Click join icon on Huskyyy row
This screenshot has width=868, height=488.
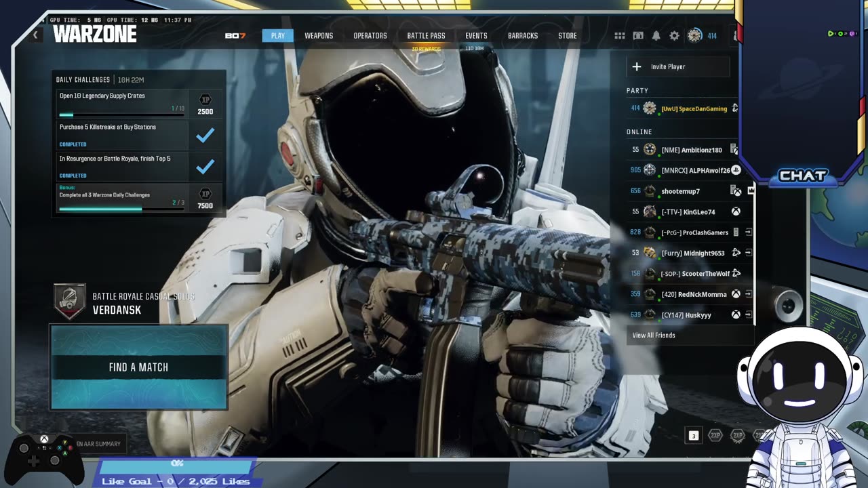(x=749, y=314)
